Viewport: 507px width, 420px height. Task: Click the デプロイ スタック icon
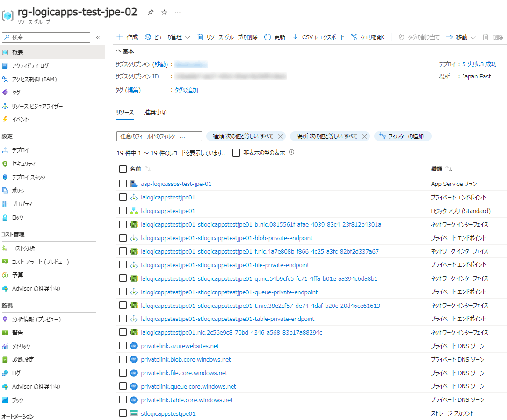click(5, 177)
